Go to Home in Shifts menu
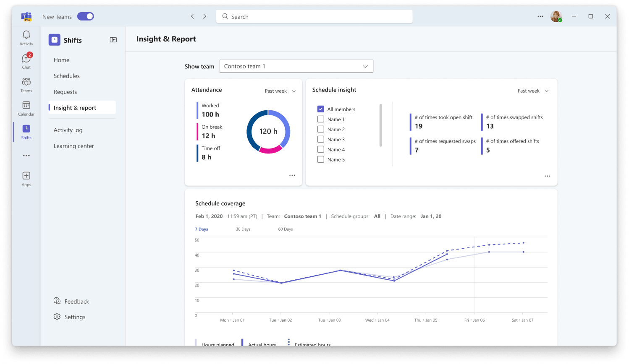This screenshot has width=629, height=364. click(x=61, y=60)
